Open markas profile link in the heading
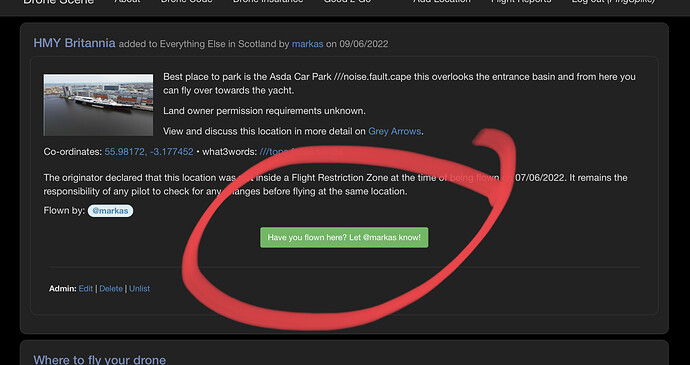The width and height of the screenshot is (690, 365). coord(308,44)
